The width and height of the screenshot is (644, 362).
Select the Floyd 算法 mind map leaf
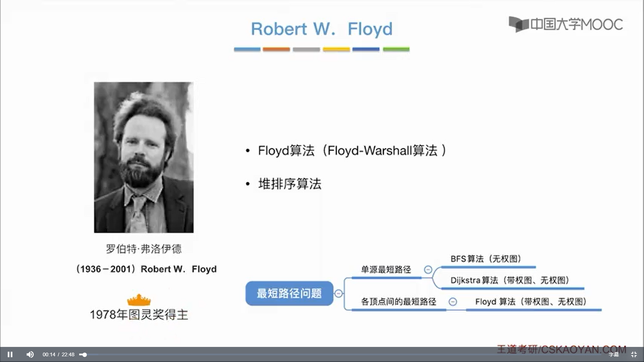tap(531, 302)
